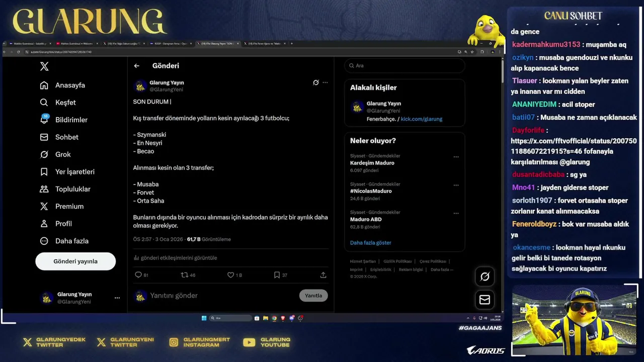
Task: Reload the page in browser toolbar
Action: [x=19, y=52]
